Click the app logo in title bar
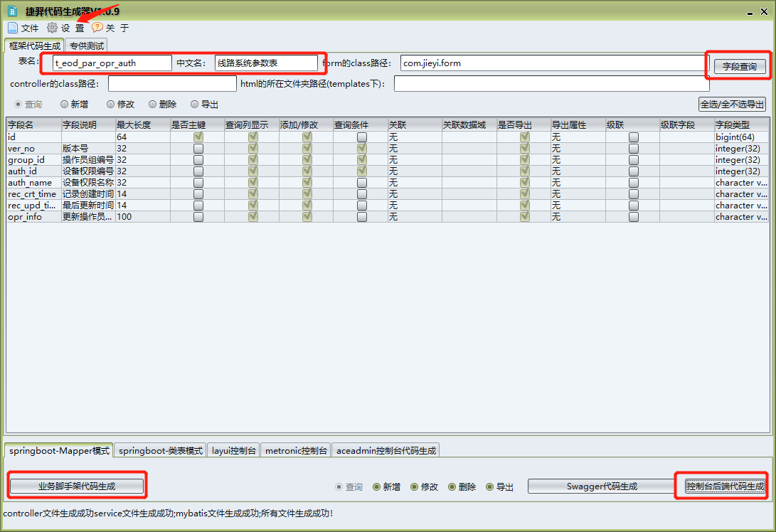 [12, 11]
